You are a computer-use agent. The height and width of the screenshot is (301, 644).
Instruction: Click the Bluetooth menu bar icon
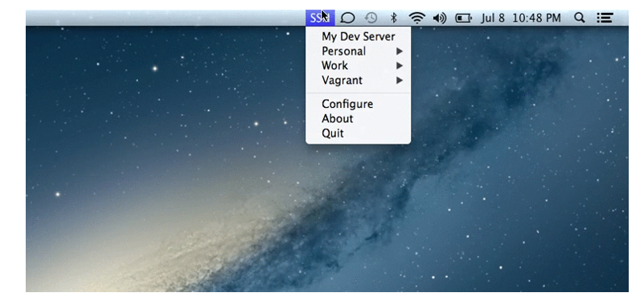pyautogui.click(x=393, y=18)
